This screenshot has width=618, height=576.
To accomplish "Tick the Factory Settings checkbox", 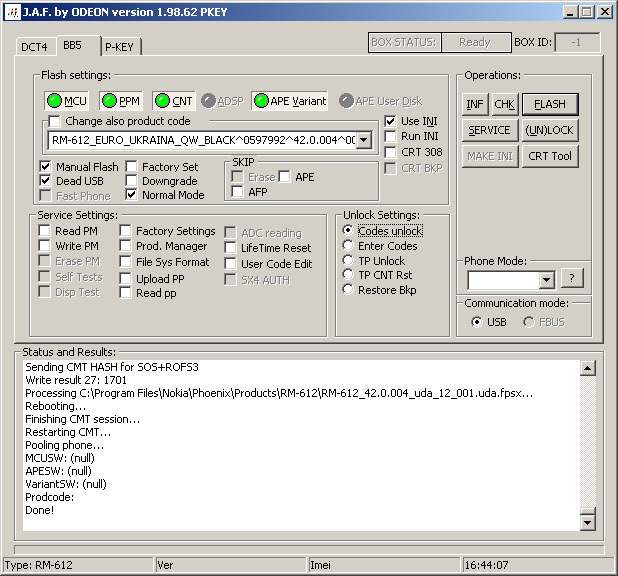I will 125,230.
